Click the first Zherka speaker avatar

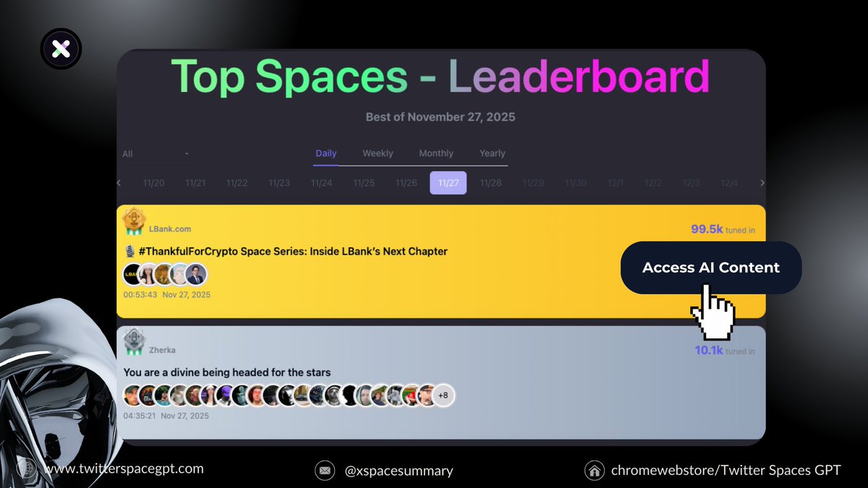tap(132, 395)
